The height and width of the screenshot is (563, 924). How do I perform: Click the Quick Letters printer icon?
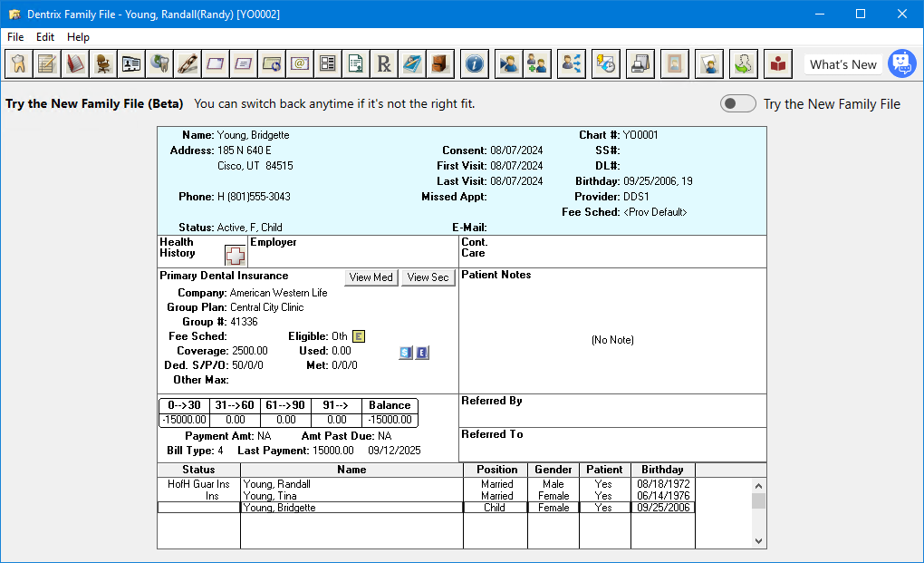640,63
